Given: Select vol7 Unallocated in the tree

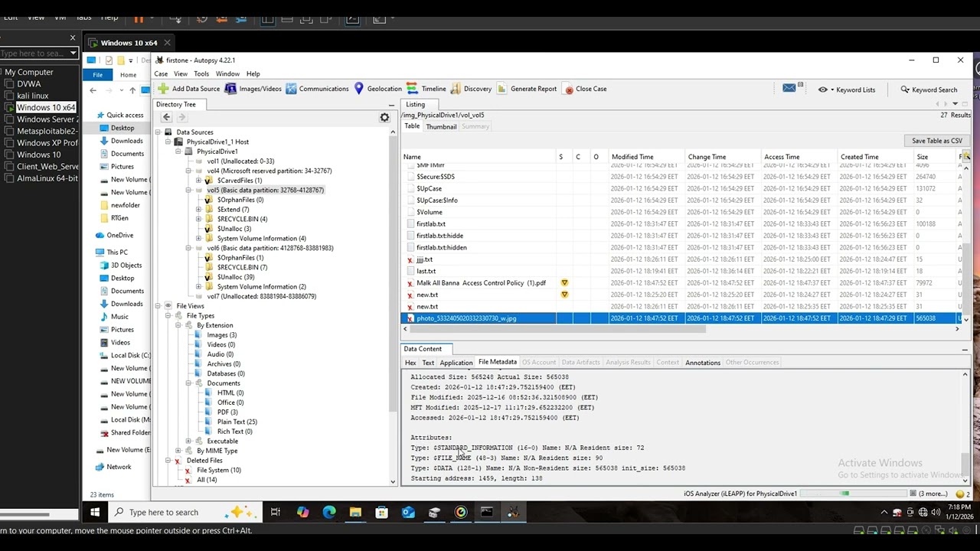Looking at the screenshot, I should click(261, 296).
